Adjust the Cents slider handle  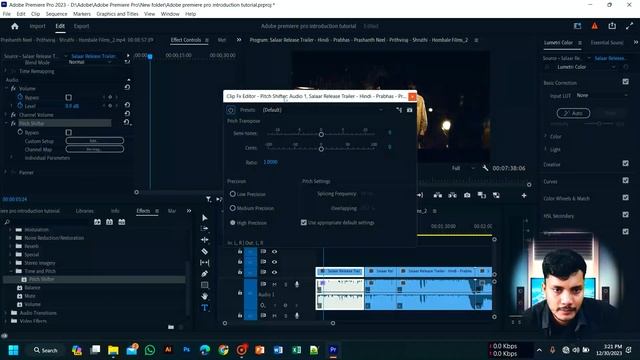[x=321, y=149]
